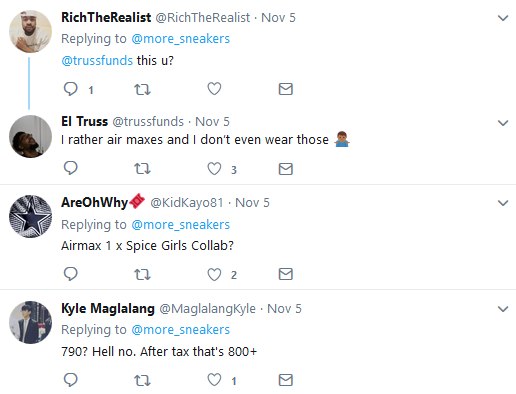Send RichTheRealist's tweet via direct message
Image resolution: width=516 pixels, height=394 pixels.
coord(286,89)
